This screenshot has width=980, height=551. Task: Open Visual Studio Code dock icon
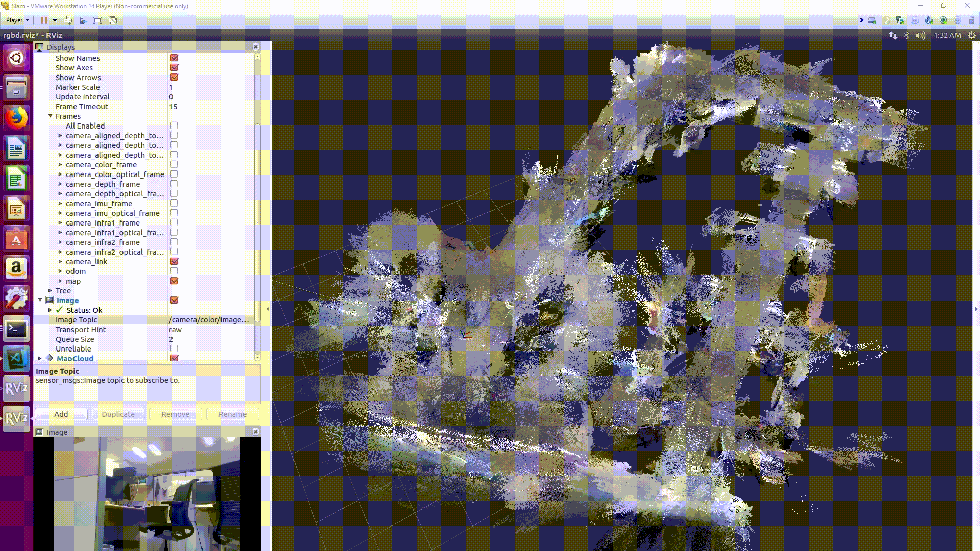[x=16, y=359]
